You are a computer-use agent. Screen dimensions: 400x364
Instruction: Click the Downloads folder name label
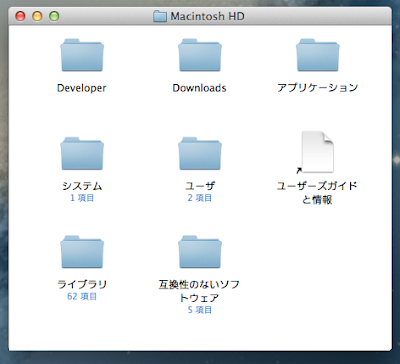[x=199, y=88]
